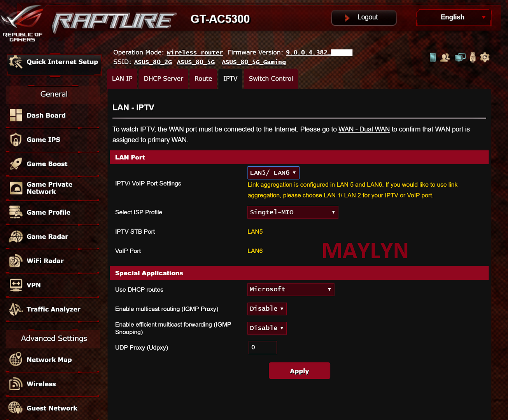The height and width of the screenshot is (420, 508).
Task: Open WiFi Radar in sidebar
Action: click(x=45, y=261)
